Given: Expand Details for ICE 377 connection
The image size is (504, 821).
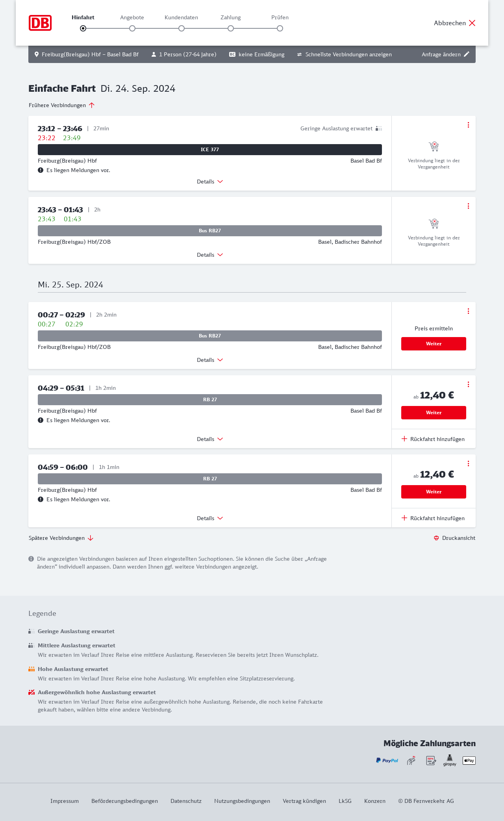Looking at the screenshot, I should coord(210,182).
